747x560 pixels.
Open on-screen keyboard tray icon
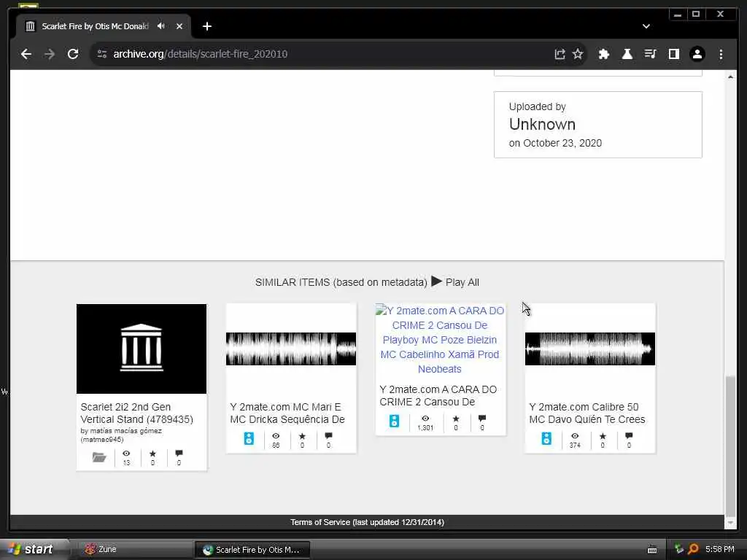pos(652,550)
